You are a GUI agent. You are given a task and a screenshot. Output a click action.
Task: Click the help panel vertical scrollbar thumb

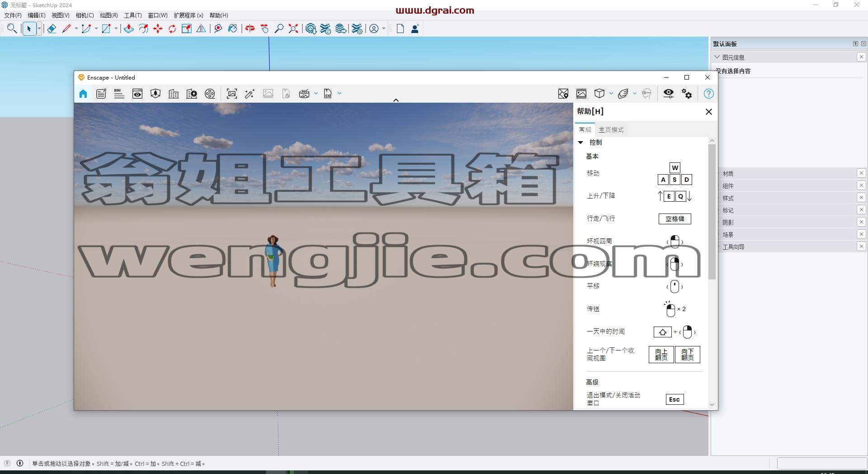712,212
